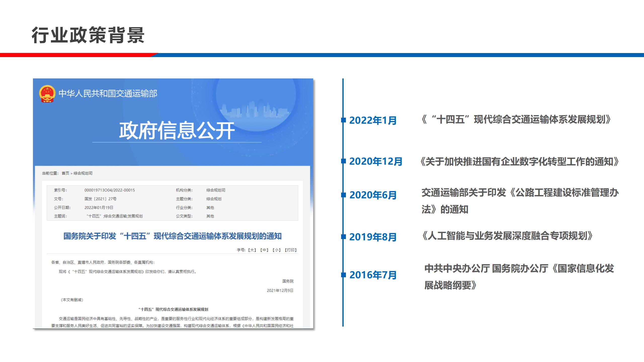Click publication date 2022年01月19日

tap(99, 208)
